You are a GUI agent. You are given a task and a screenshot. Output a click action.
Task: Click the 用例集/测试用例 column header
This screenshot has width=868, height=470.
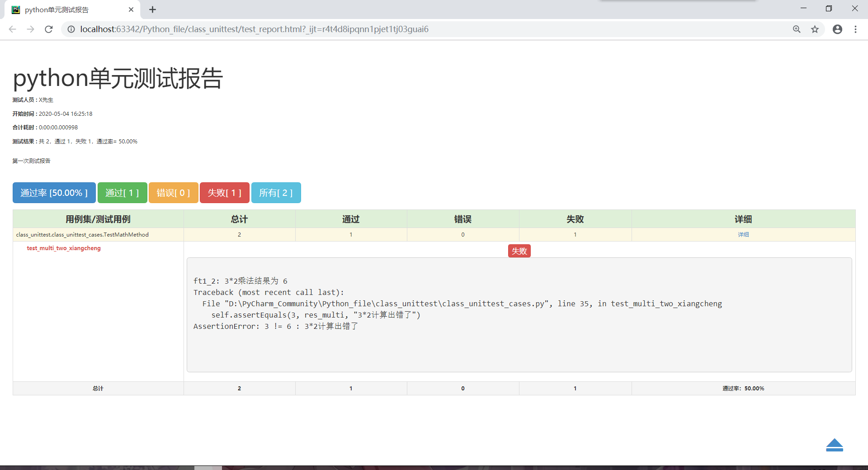98,219
